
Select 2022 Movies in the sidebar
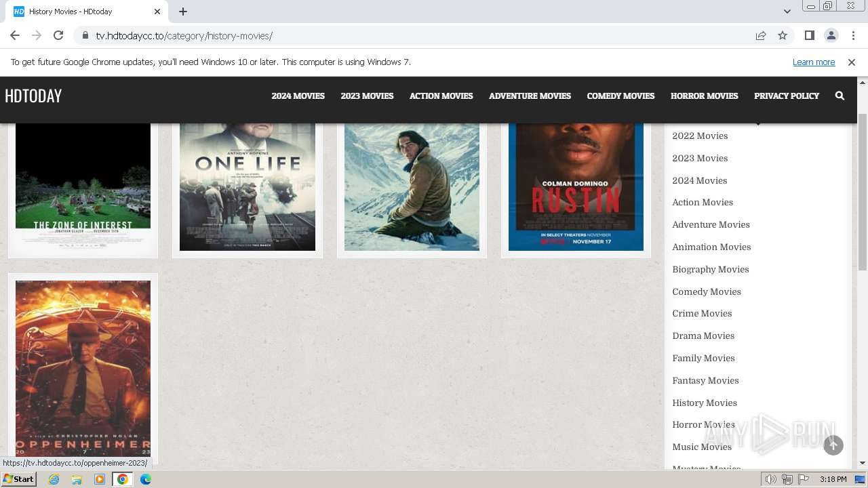pos(700,136)
